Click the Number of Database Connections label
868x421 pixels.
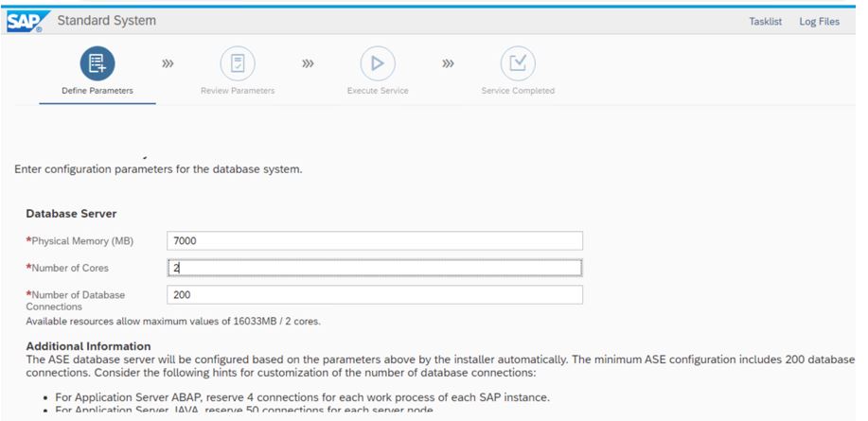click(76, 301)
